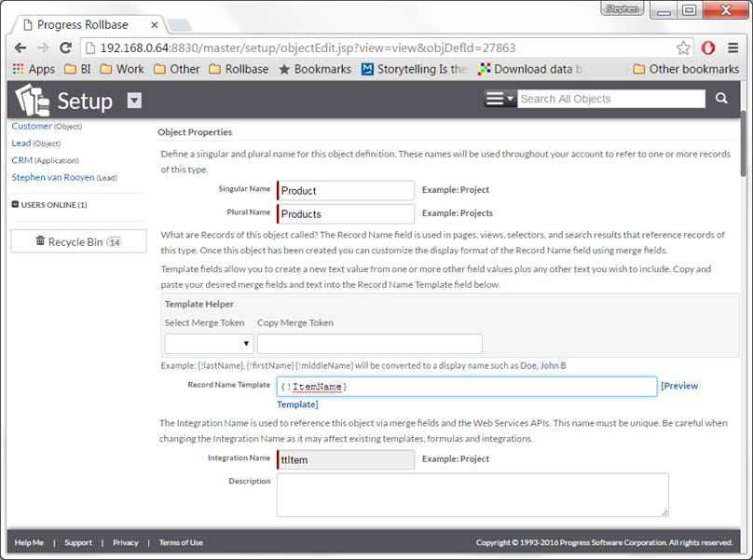Image resolution: width=753 pixels, height=560 pixels.
Task: Open the Setup application dropdown arrow
Action: (x=134, y=101)
